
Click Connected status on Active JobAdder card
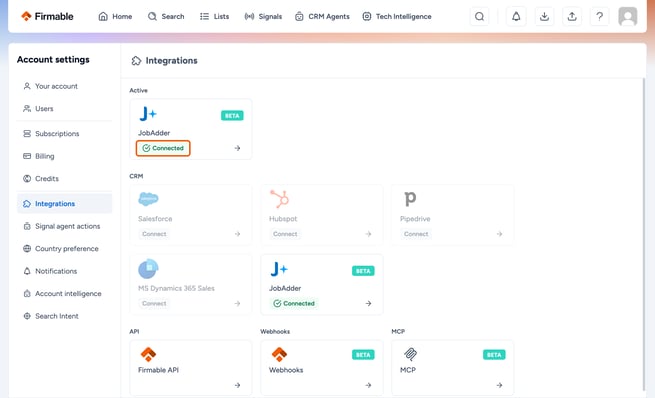coord(163,148)
